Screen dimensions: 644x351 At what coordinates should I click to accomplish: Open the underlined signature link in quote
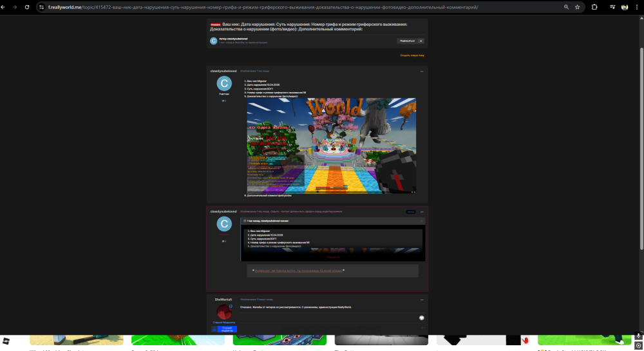[x=299, y=270]
